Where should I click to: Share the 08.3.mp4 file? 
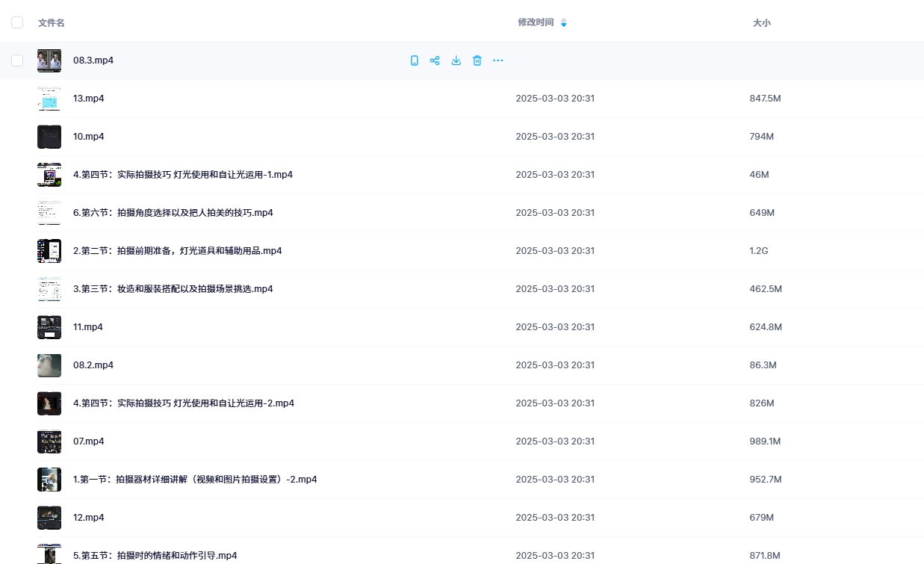[x=435, y=61]
